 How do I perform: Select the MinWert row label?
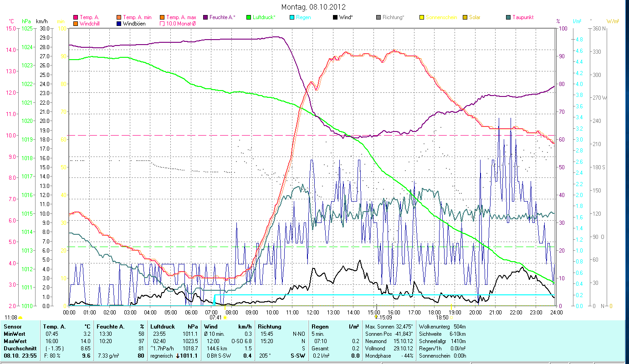pos(15,333)
